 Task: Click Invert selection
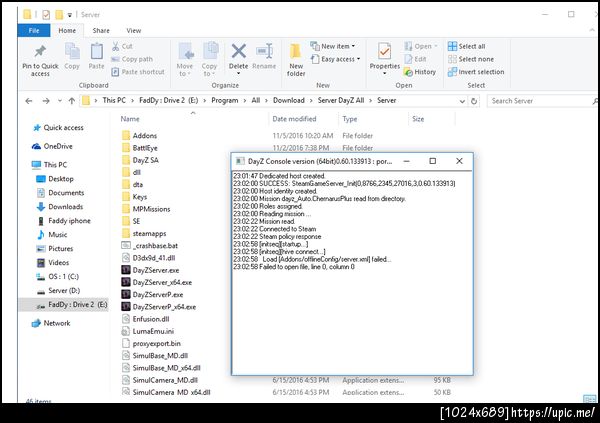(476, 72)
